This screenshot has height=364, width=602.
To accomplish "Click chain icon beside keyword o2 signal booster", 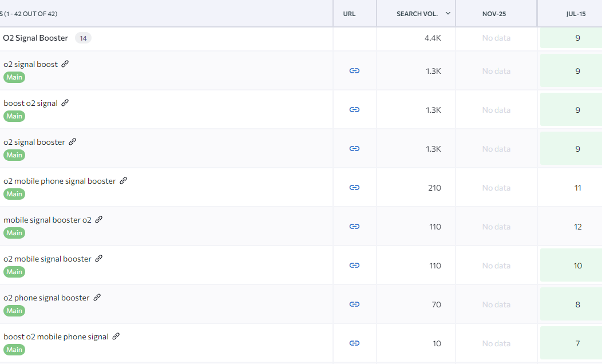I will pyautogui.click(x=73, y=142).
